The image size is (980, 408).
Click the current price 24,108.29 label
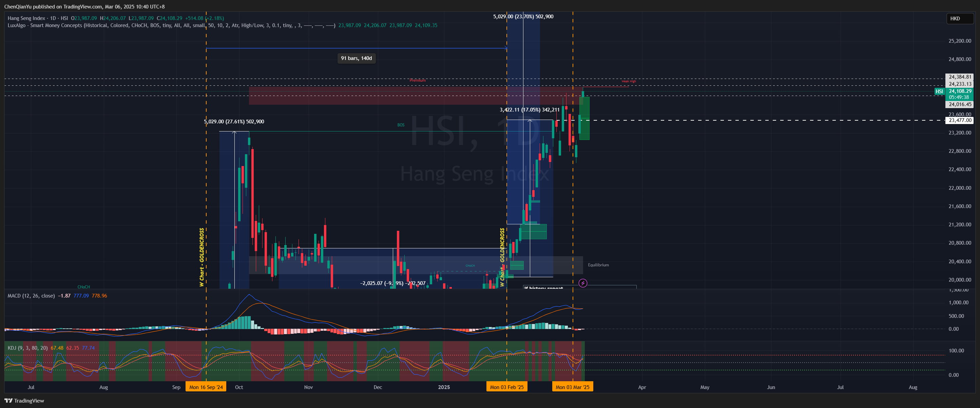(960, 91)
